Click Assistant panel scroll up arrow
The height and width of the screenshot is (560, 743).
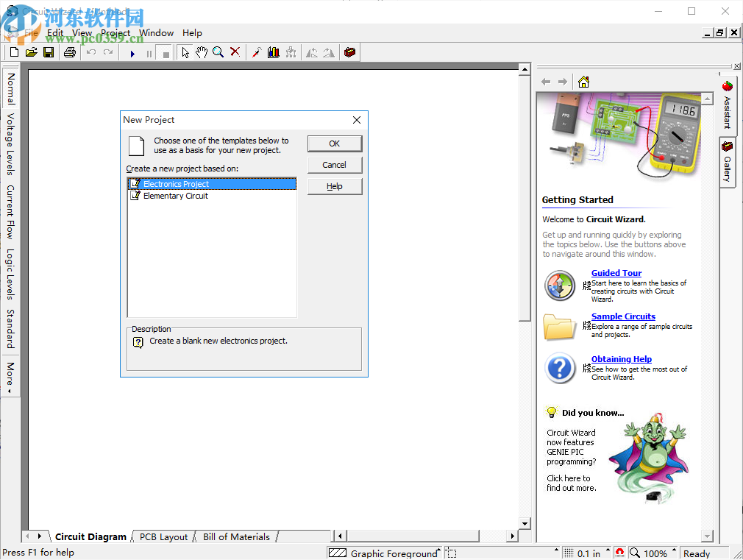coord(707,99)
